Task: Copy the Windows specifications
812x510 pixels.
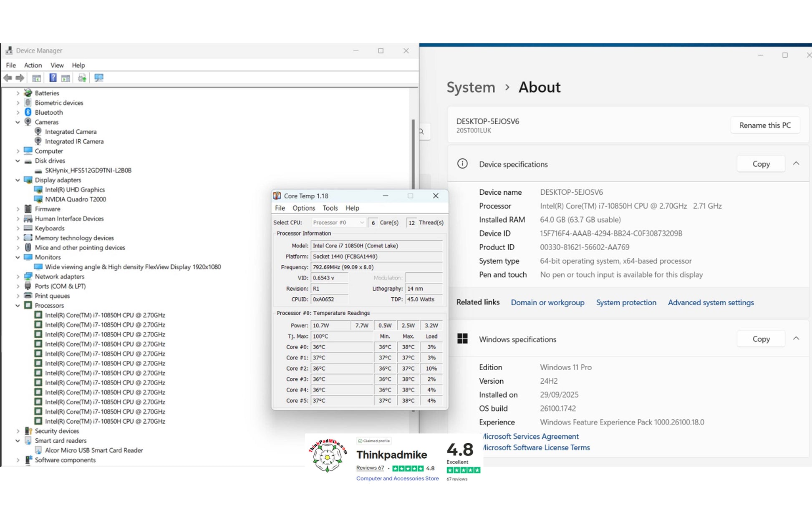Action: [x=760, y=339]
